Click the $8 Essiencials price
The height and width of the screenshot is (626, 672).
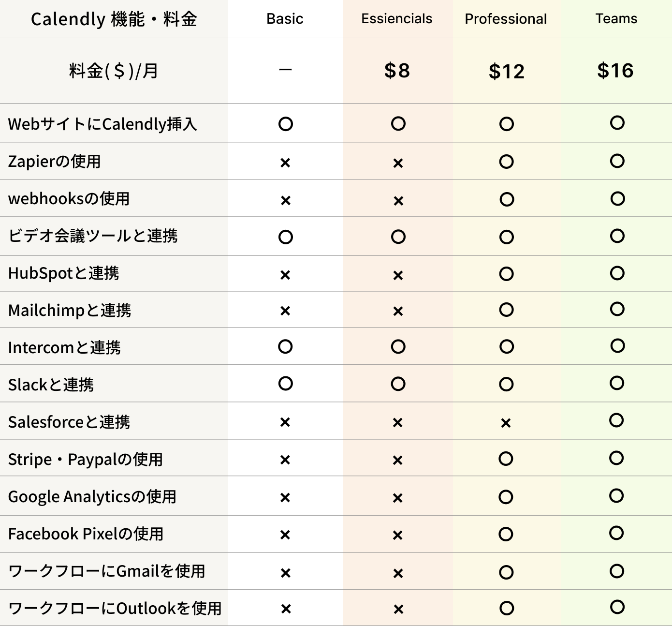pyautogui.click(x=397, y=71)
